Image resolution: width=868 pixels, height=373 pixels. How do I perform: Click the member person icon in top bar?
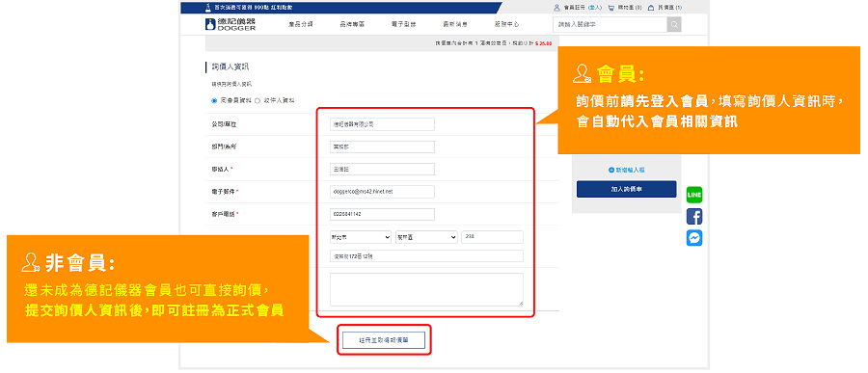click(x=556, y=8)
